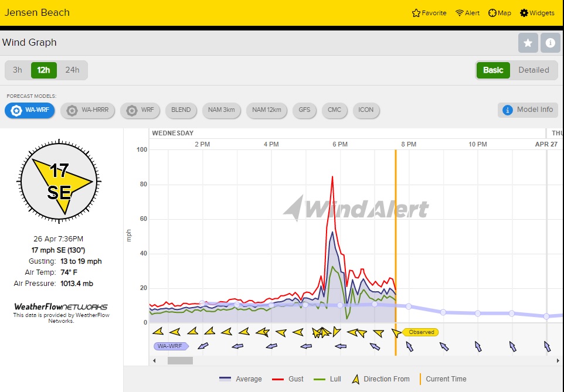Click the WeatherFlow Networks logo link

[x=61, y=306]
